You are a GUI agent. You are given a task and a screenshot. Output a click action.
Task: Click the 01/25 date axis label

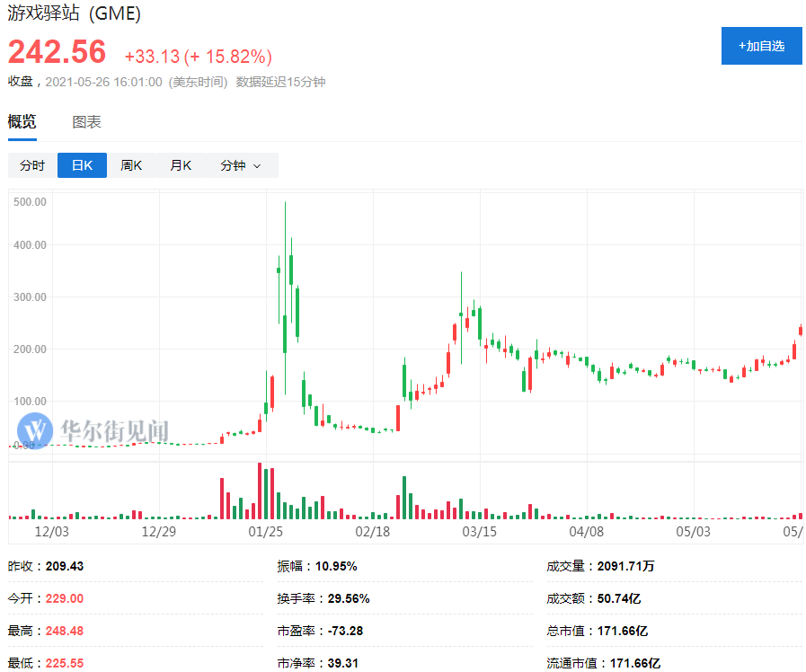pos(266,531)
